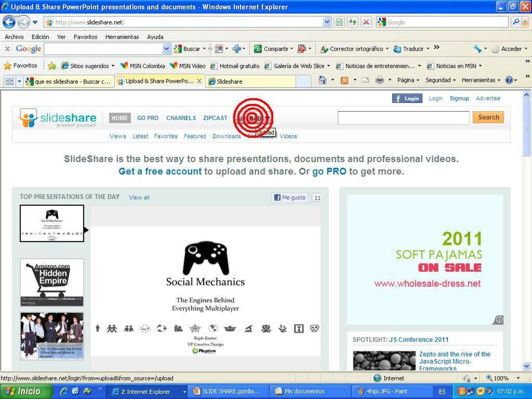The height and width of the screenshot is (399, 532).
Task: Open the Ayuda menu
Action: (x=155, y=37)
